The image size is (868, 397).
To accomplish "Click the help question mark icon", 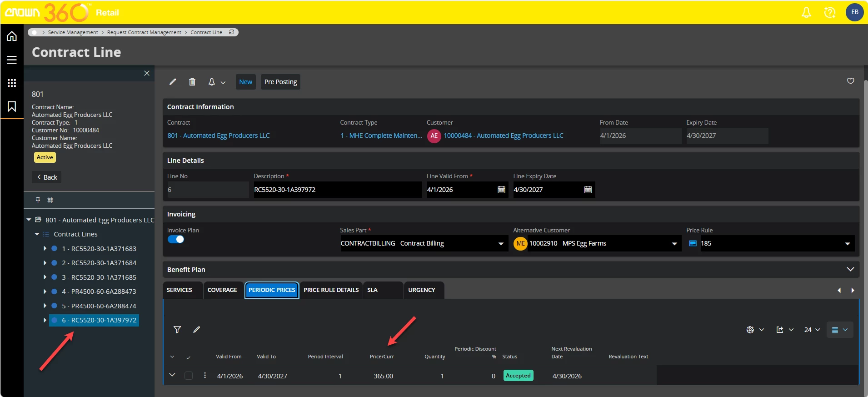I will click(x=829, y=12).
